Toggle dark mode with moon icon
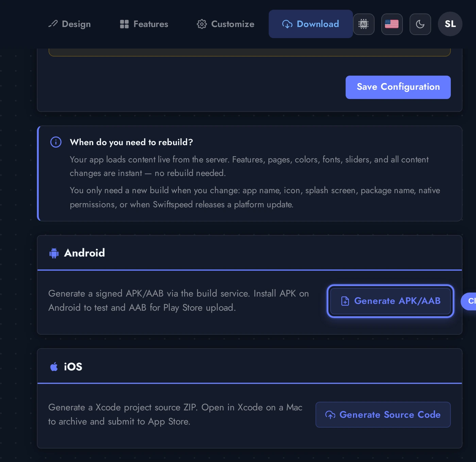Image resolution: width=476 pixels, height=462 pixels. point(420,24)
